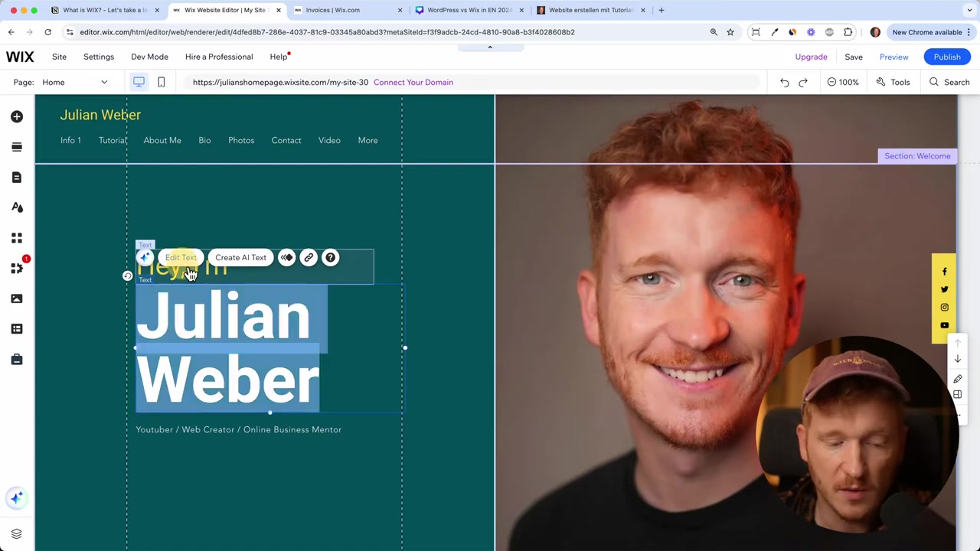Screen dimensions: 980x551
Task: Open the Layers panel icon
Action: (17, 533)
